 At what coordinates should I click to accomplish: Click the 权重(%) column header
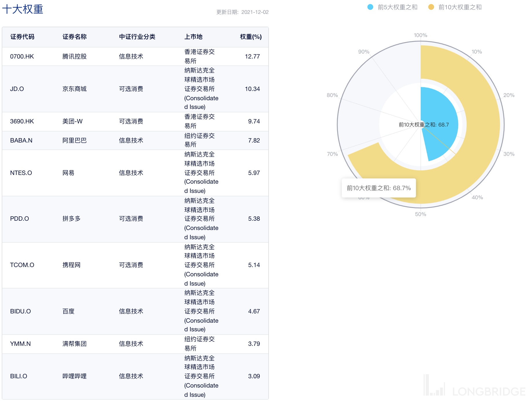pos(251,37)
